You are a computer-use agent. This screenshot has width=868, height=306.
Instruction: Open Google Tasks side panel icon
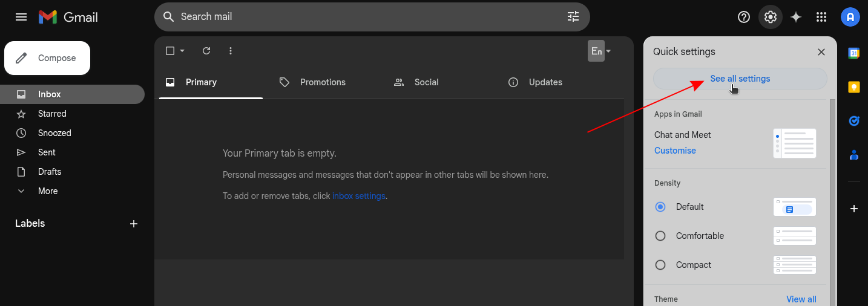click(x=854, y=121)
